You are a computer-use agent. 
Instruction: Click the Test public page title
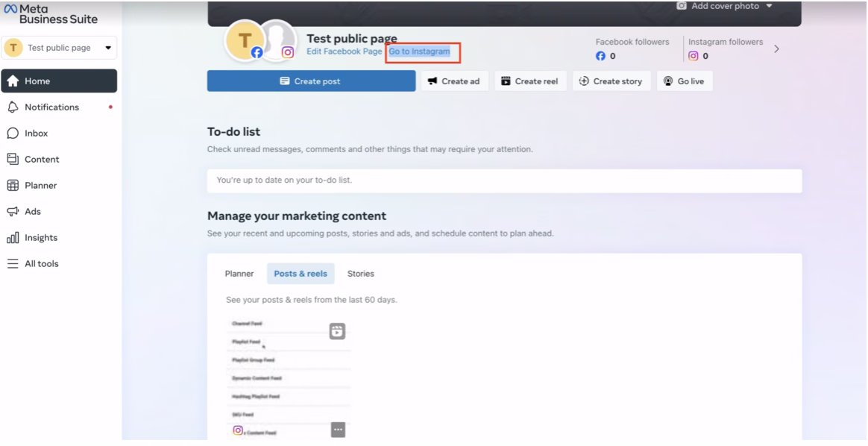(352, 39)
